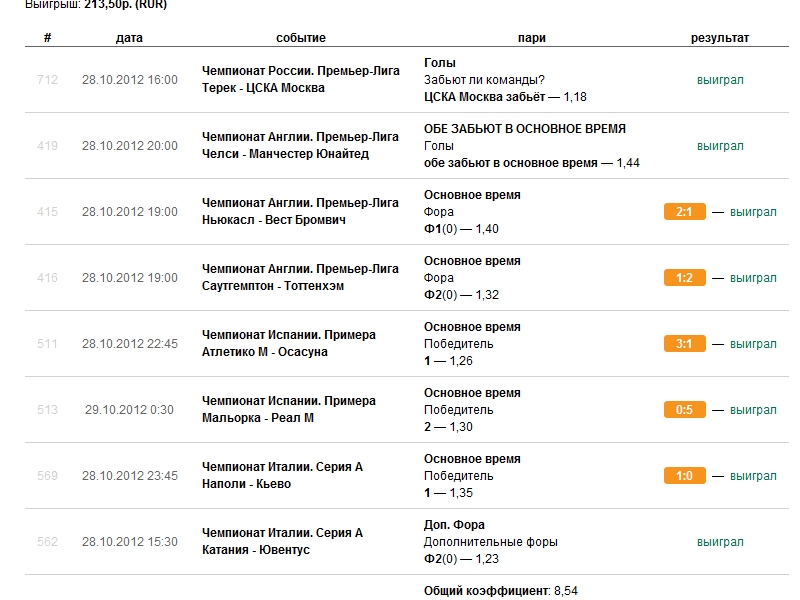Click the orange 1:2 score badge
Viewport: 800px width, 600px height.
(x=684, y=278)
